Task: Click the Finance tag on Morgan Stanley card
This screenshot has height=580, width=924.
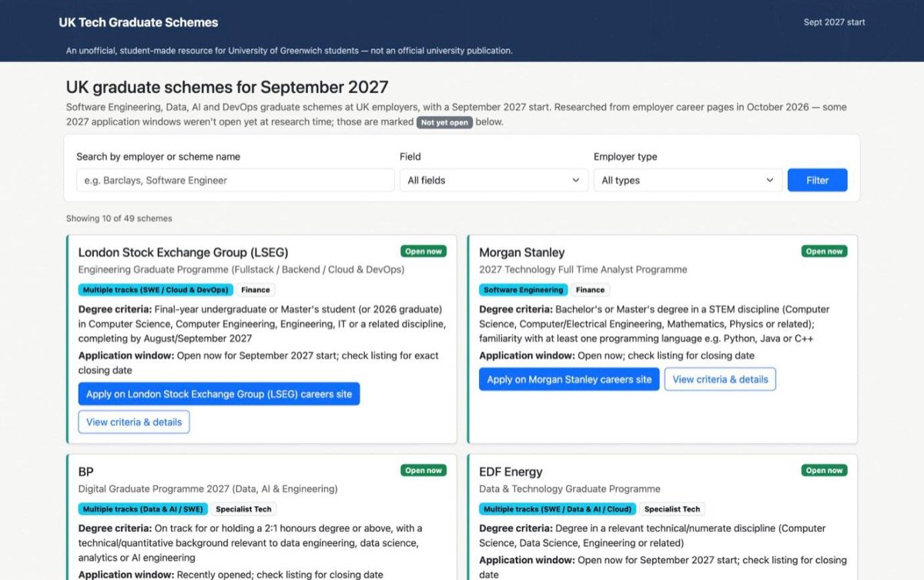Action: [x=590, y=290]
